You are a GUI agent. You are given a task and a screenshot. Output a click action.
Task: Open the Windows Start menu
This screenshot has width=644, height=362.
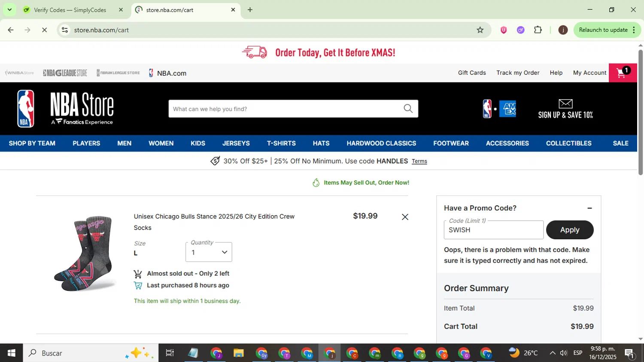(11, 353)
